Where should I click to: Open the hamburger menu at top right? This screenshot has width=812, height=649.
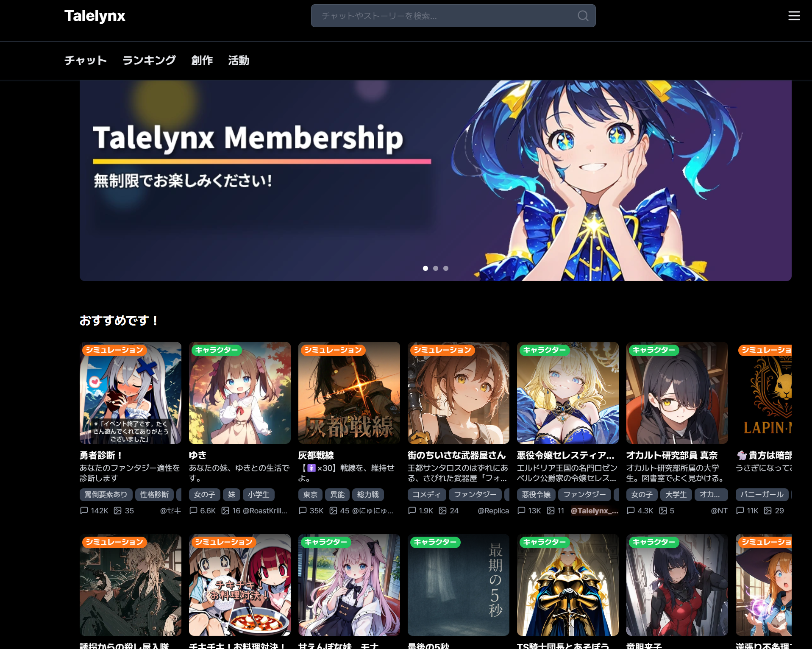794,16
